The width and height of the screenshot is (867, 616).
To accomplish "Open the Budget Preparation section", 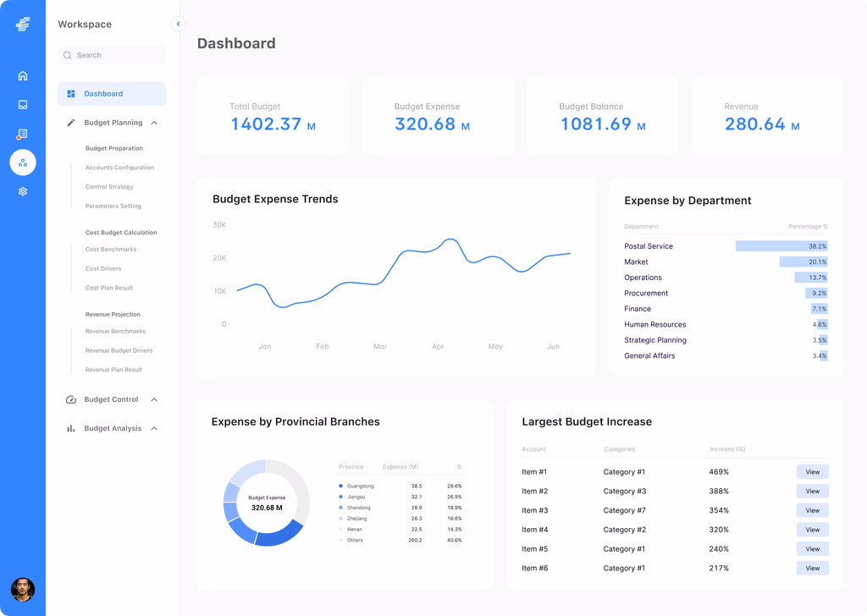I will pos(114,148).
